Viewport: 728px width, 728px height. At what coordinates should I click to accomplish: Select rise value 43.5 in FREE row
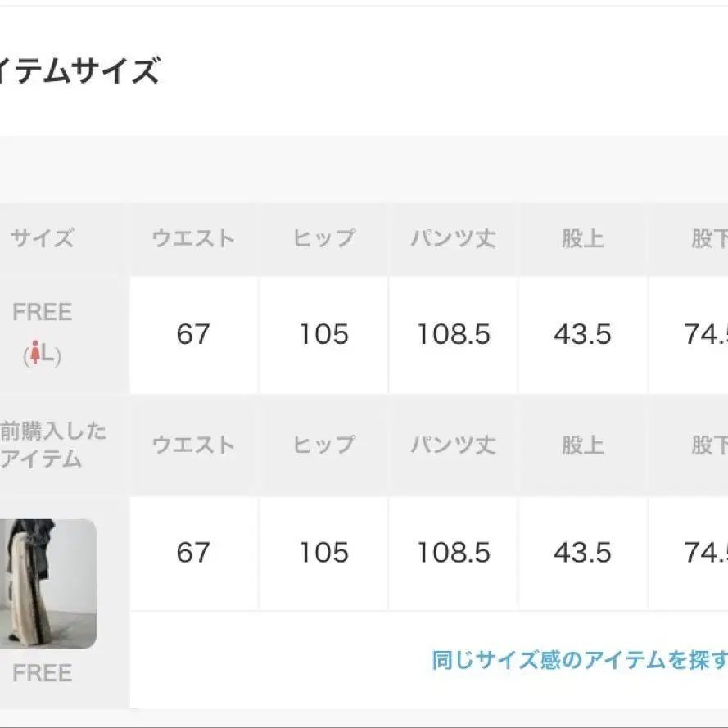tap(583, 334)
